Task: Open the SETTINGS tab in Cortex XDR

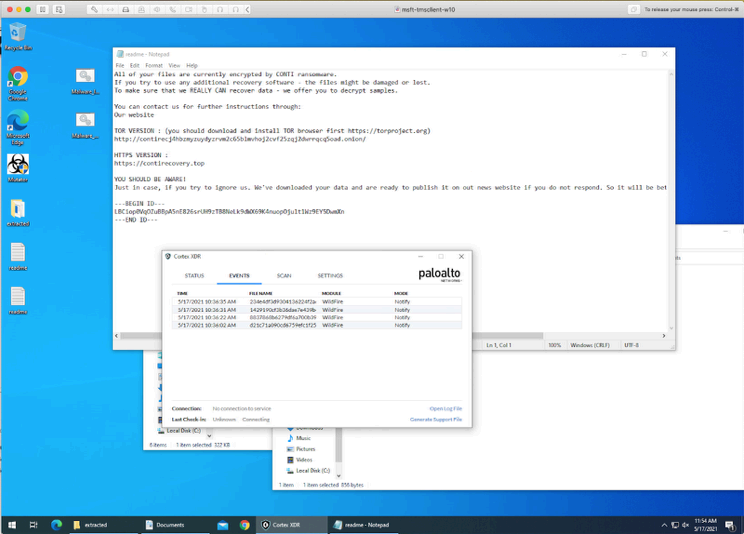Action: click(330, 276)
